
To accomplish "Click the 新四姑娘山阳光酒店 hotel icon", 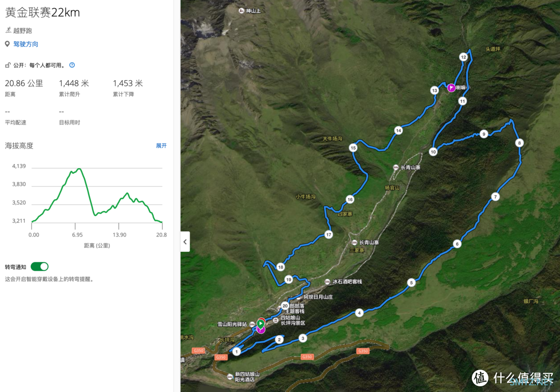I will 230,376.
